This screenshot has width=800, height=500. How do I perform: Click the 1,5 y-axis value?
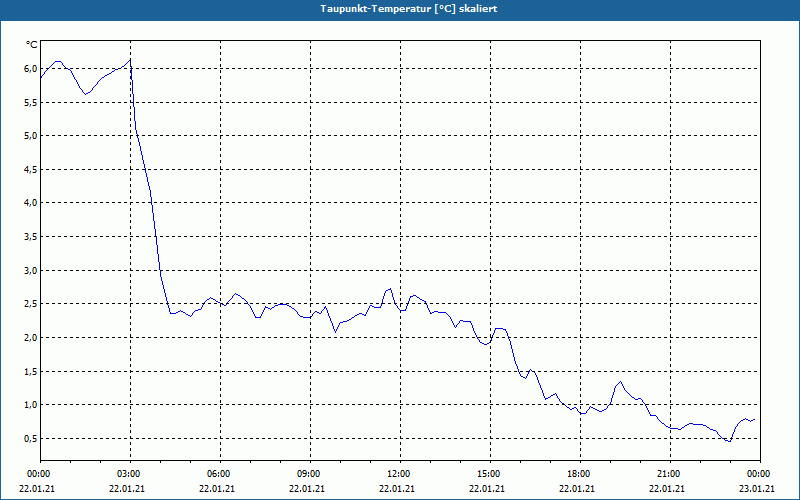point(30,371)
